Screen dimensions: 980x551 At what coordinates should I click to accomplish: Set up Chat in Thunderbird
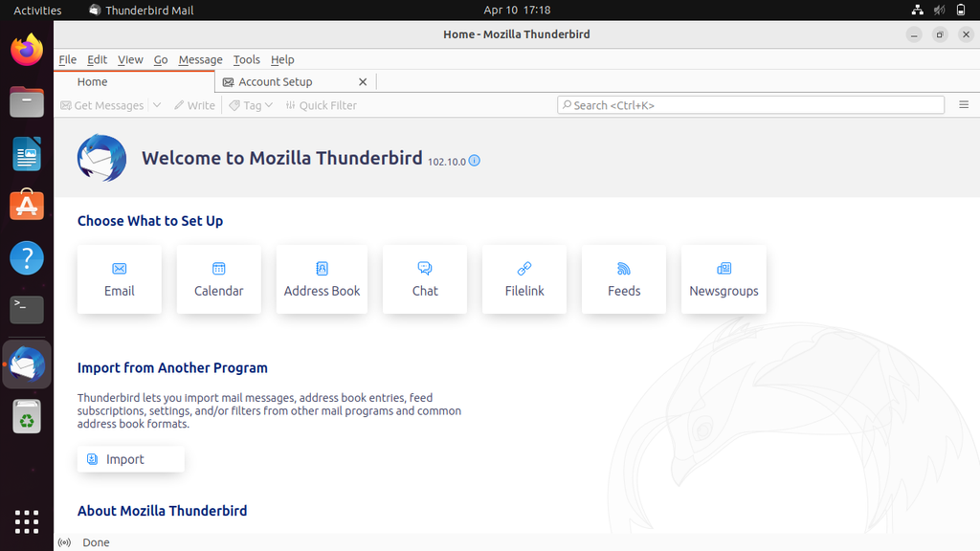click(424, 278)
